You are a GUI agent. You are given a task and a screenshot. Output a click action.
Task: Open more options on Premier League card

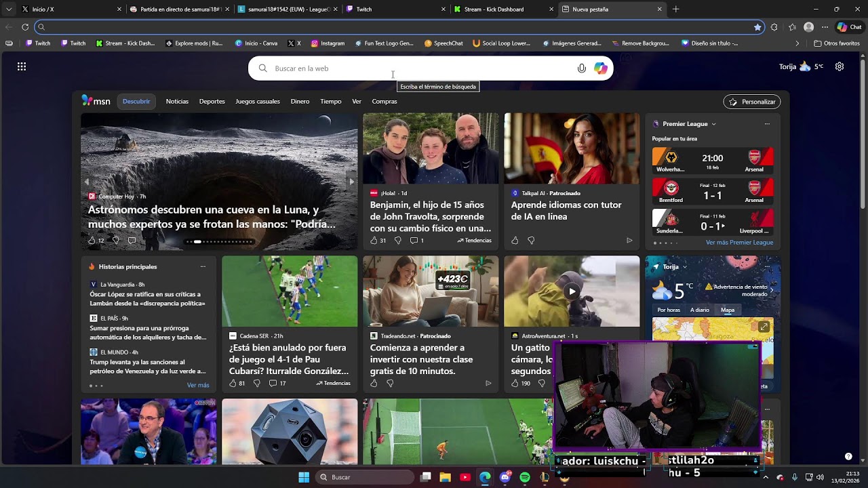pyautogui.click(x=767, y=124)
